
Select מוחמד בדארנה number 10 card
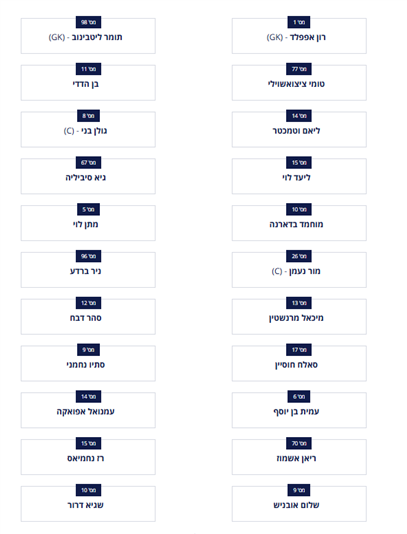299,223
